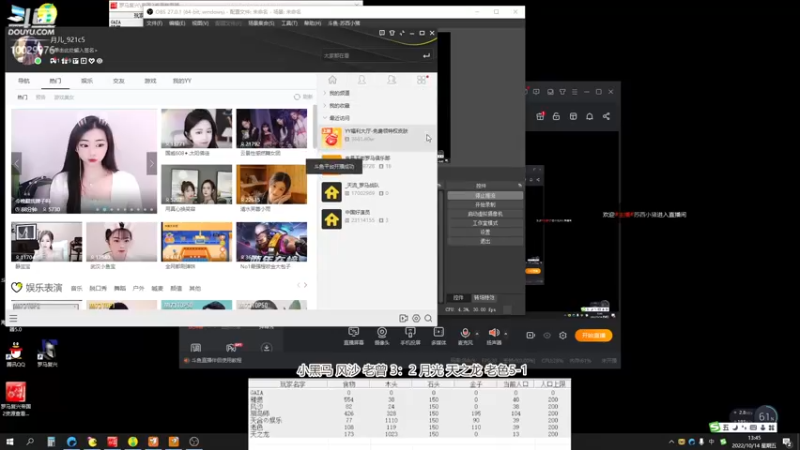
Task: Select 转场特效 tab in OBS
Action: click(x=484, y=297)
